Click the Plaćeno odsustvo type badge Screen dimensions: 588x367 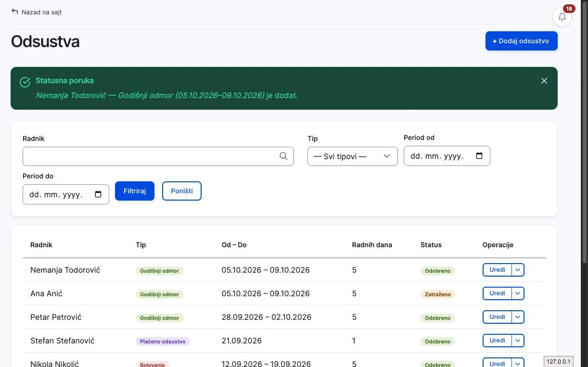(163, 342)
